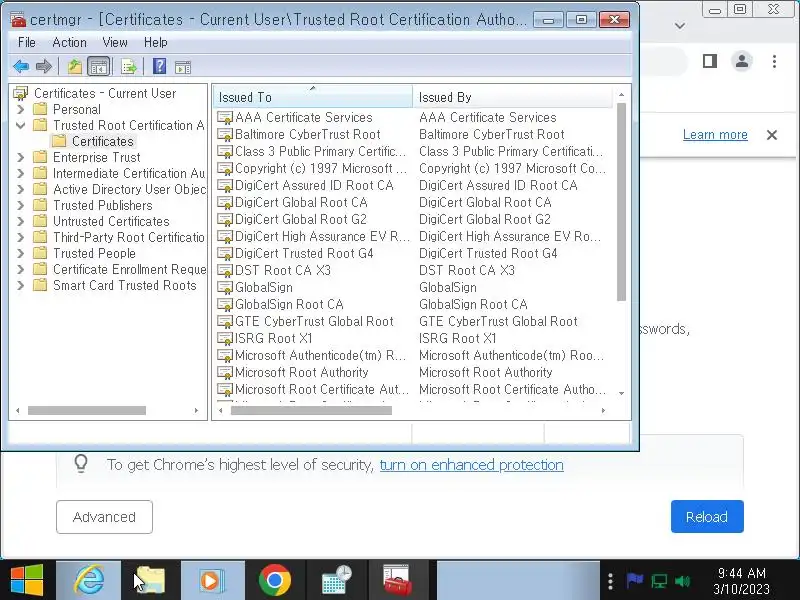The image size is (800, 600).
Task: Collapse the Trusted Root Certification Authorities node
Action: 21,126
